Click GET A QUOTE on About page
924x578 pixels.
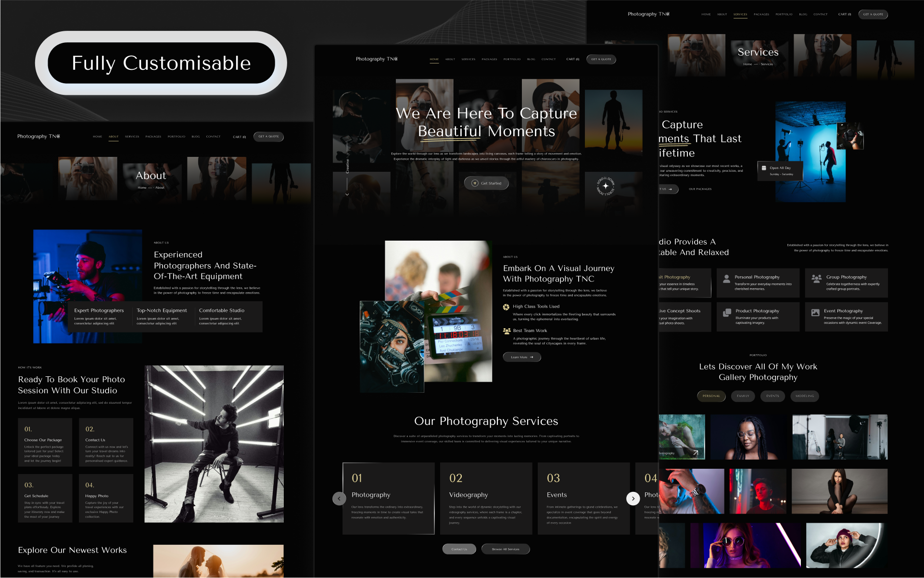click(x=268, y=137)
